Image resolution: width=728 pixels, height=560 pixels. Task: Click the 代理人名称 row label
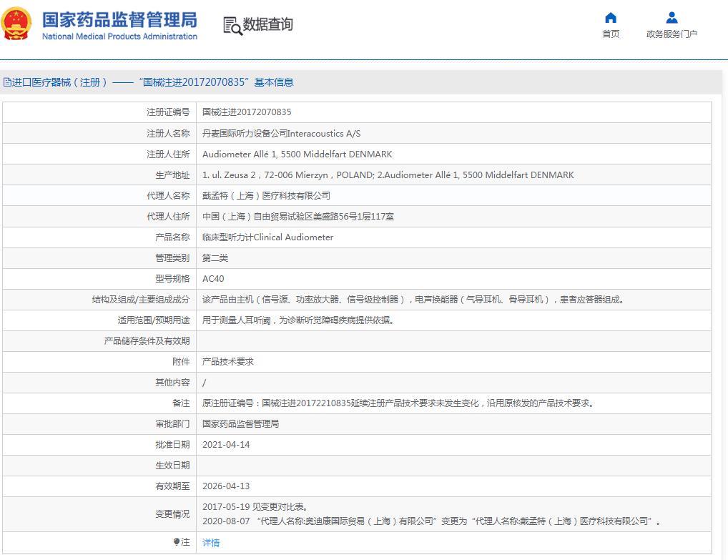[168, 195]
